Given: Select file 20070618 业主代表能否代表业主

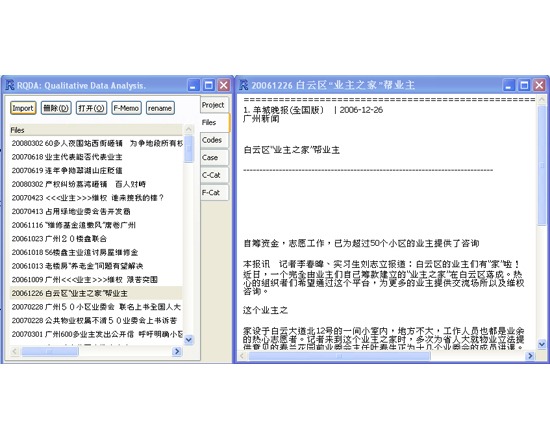Looking at the screenshot, I should tap(96, 157).
